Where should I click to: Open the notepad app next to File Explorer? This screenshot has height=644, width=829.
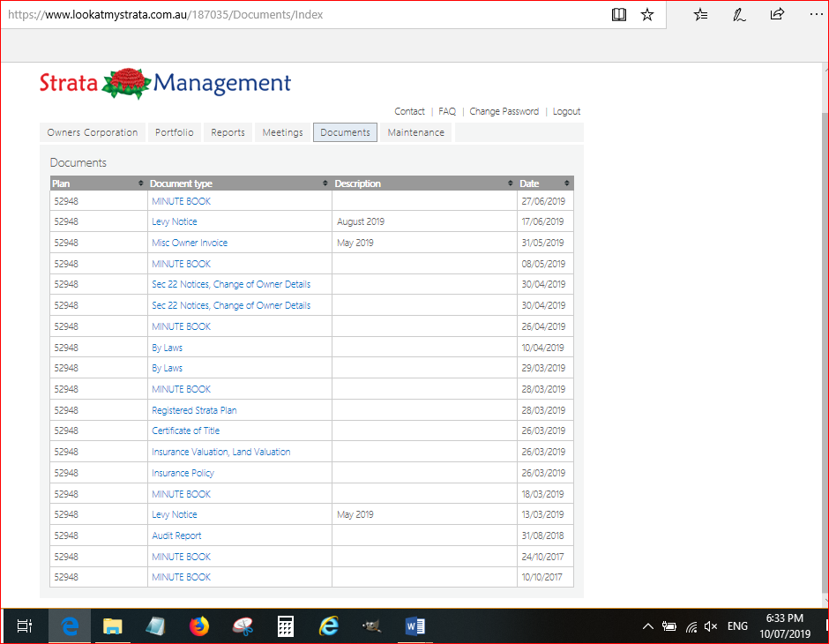156,626
